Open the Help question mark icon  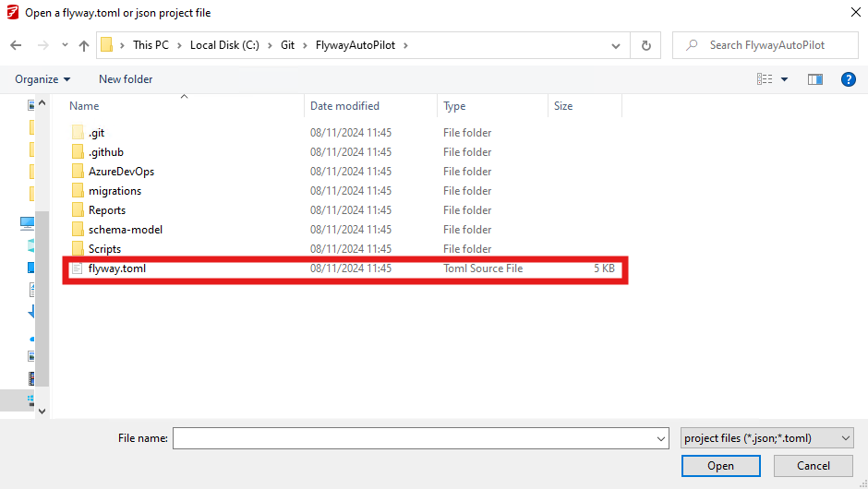[x=848, y=79]
